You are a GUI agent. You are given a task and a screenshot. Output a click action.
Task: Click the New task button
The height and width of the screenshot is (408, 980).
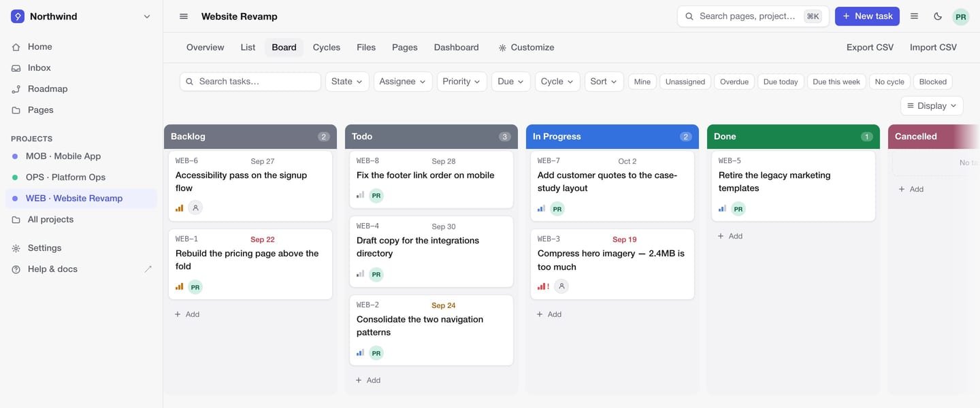pyautogui.click(x=867, y=16)
